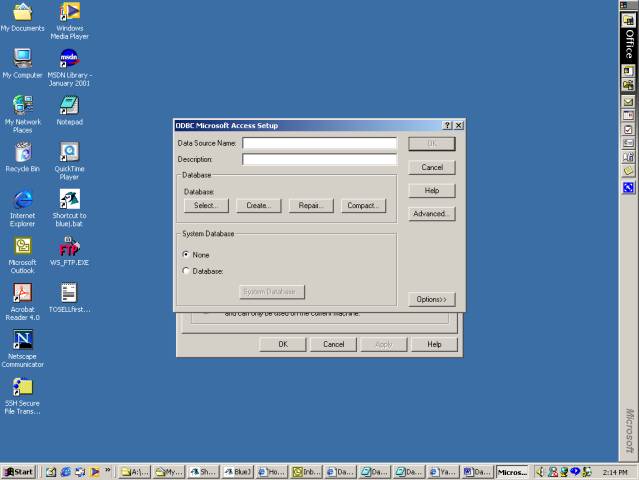This screenshot has width=639, height=480.
Task: Open Microsoft Outlook desktop icon
Action: [x=22, y=255]
